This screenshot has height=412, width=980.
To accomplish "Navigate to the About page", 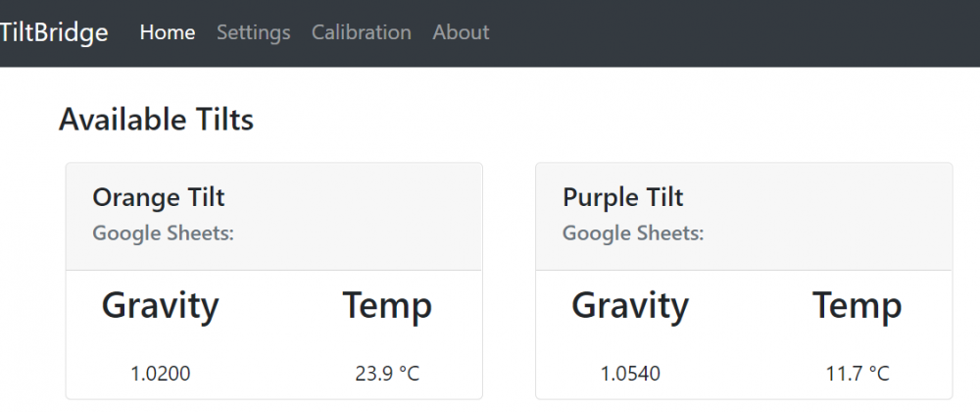I will click(461, 32).
